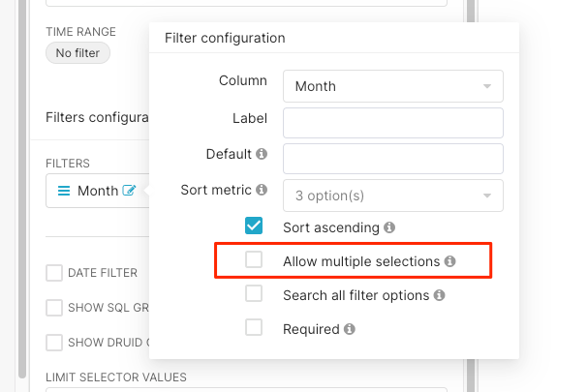Tick the Search all filter options checkbox
Screen dimensions: 588x392
(x=254, y=294)
